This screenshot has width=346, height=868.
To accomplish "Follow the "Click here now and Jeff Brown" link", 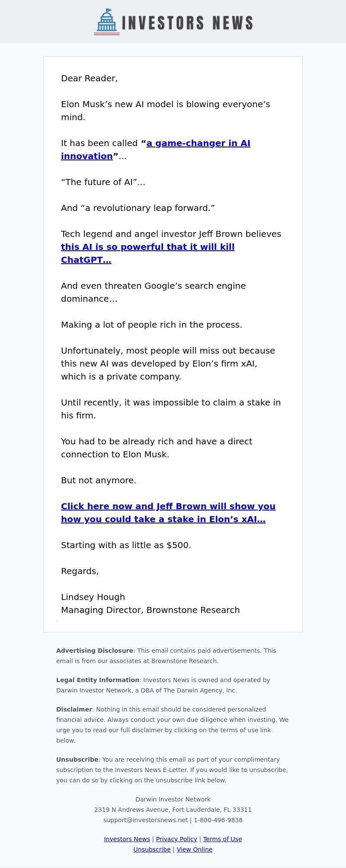I will (168, 513).
